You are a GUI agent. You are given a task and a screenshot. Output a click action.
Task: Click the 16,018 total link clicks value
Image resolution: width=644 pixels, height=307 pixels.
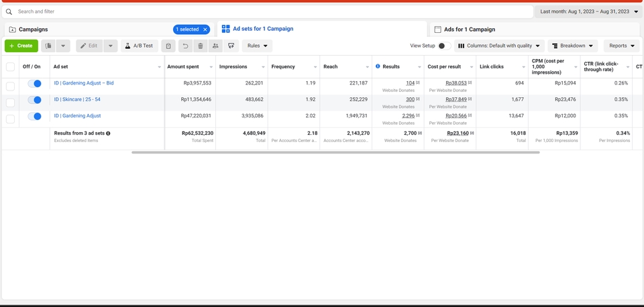[518, 133]
